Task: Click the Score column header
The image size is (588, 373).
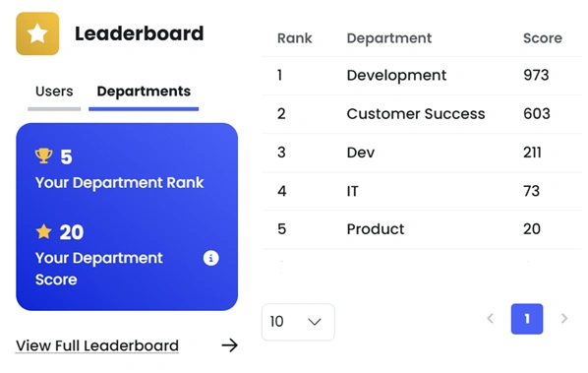Action: [x=543, y=38]
